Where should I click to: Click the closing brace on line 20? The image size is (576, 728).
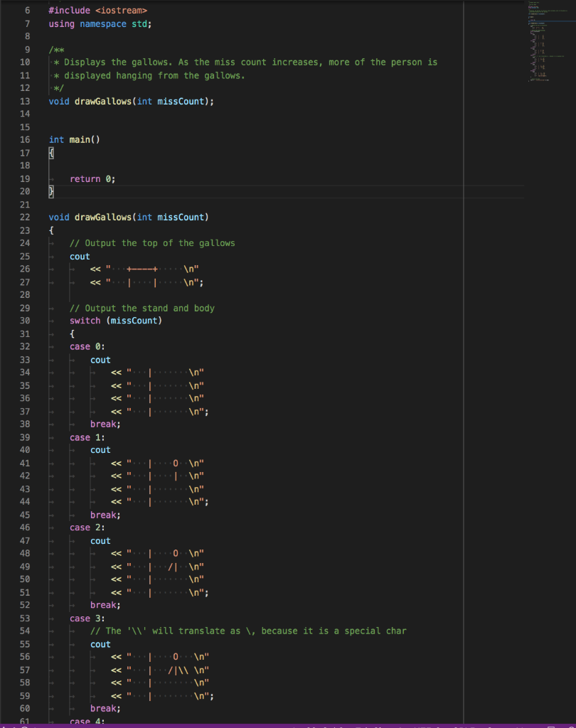click(x=50, y=191)
